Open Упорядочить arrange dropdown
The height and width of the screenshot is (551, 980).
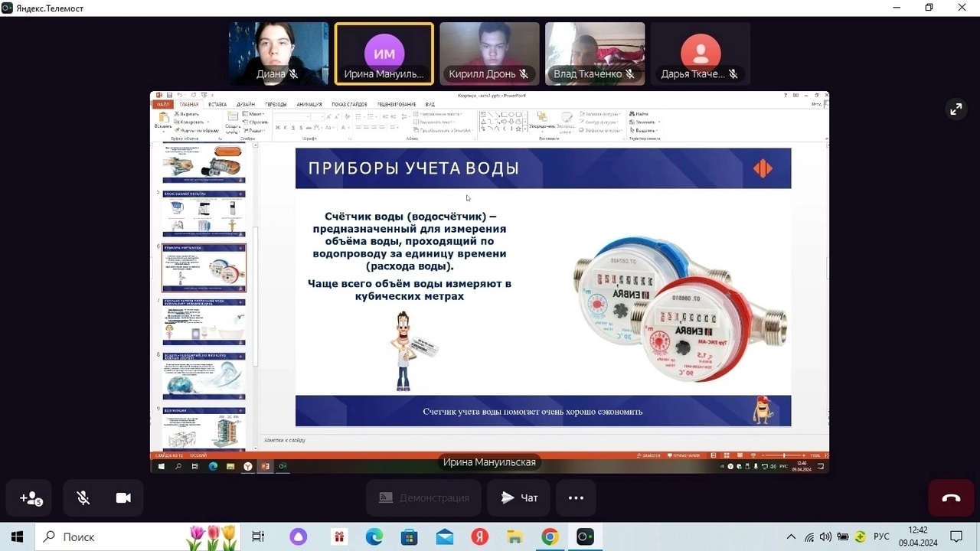(542, 122)
